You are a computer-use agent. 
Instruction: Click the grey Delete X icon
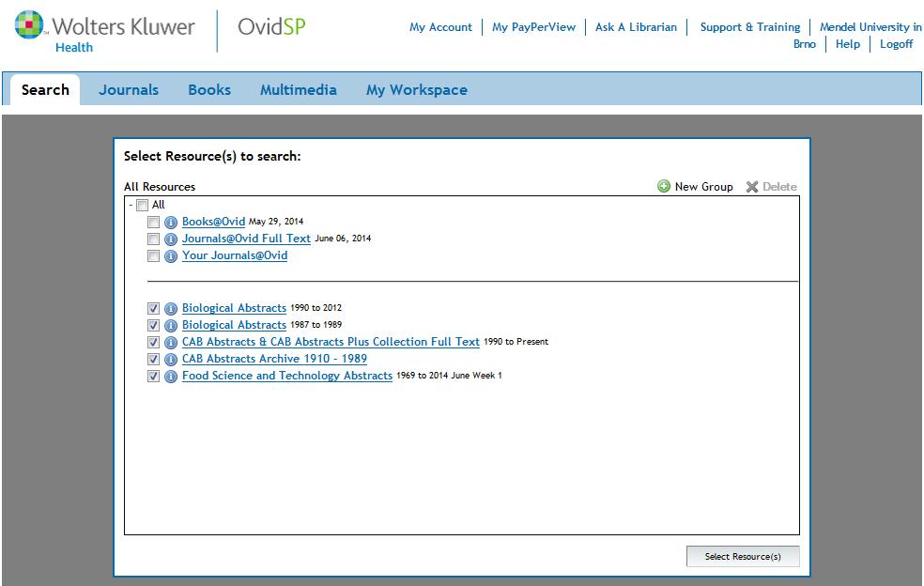coord(752,187)
